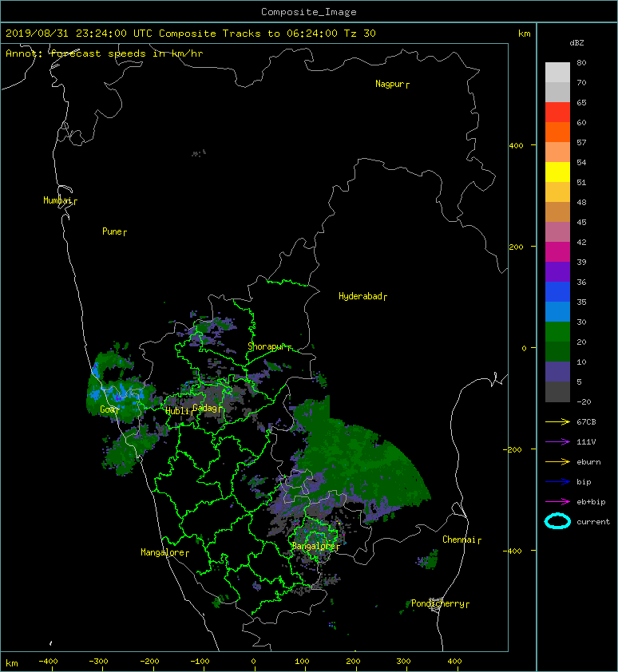Pick the dark gray 5 dBZ swatch
The height and width of the screenshot is (672, 618).
click(x=557, y=391)
